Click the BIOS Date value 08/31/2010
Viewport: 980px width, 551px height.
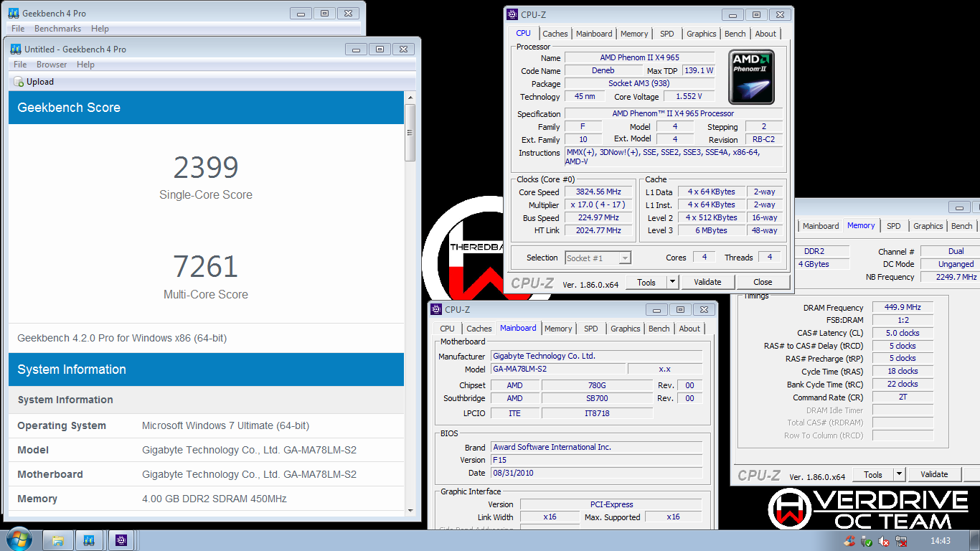point(597,473)
